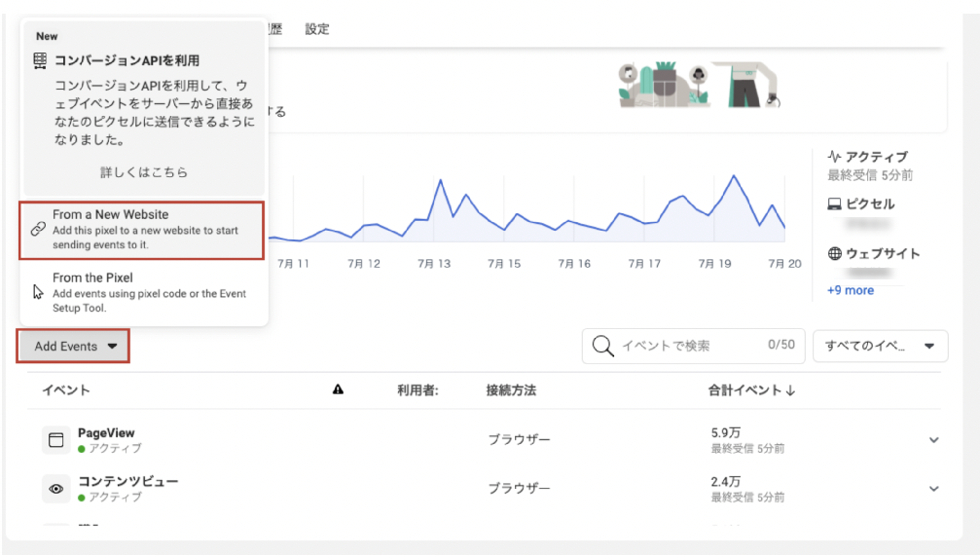Open the +9 more link

coord(850,290)
